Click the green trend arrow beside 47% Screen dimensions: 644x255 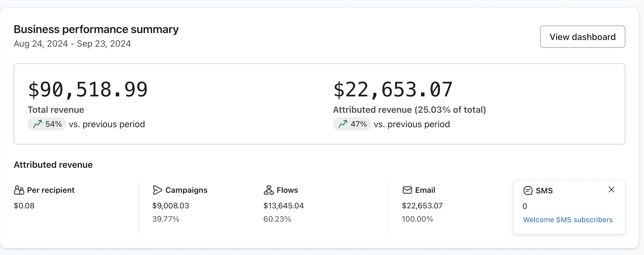coord(343,124)
